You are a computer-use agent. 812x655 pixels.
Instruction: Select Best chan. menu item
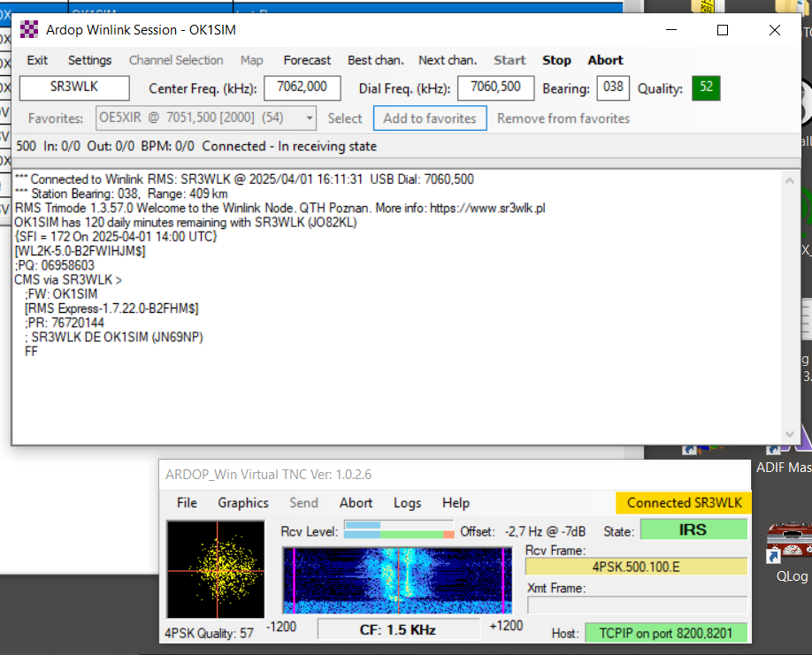coord(375,60)
